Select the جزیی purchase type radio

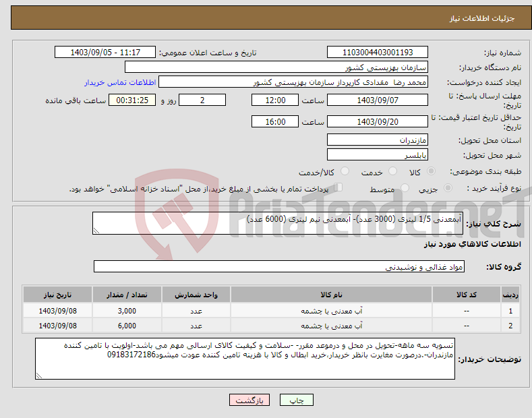pyautogui.click(x=448, y=187)
